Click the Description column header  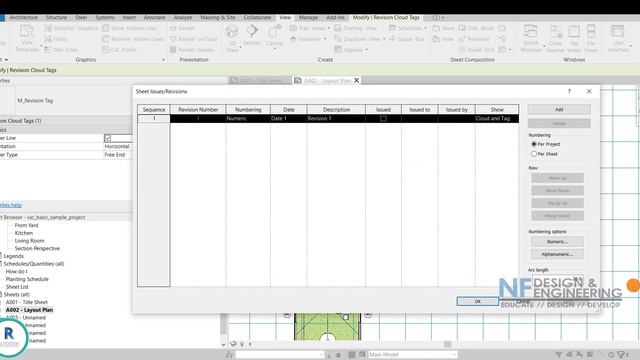pyautogui.click(x=336, y=109)
